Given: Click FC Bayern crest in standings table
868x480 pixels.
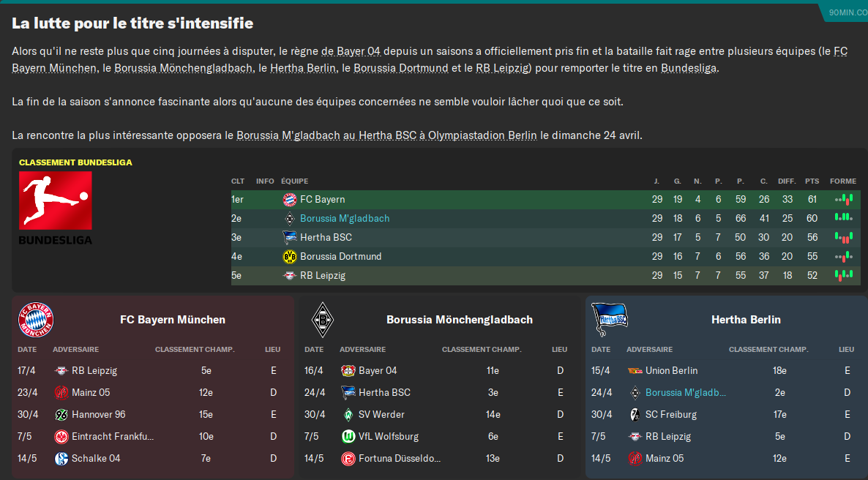Looking at the screenshot, I should [290, 199].
